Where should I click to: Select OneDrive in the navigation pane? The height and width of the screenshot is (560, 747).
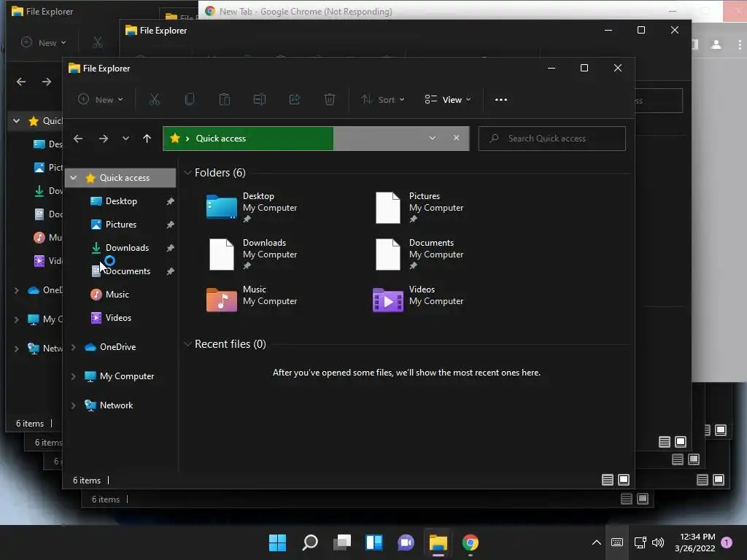click(x=117, y=347)
